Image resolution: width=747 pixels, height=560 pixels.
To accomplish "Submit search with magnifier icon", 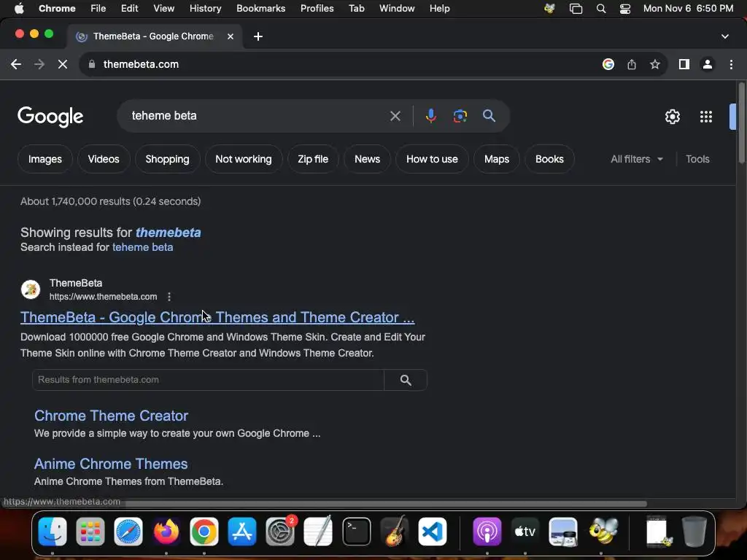I will pyautogui.click(x=489, y=116).
